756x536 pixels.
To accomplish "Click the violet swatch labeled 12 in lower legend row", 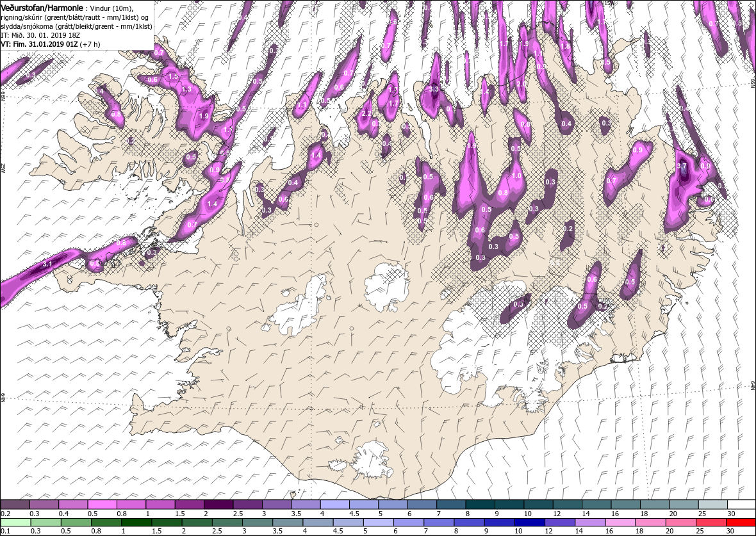I will [559, 523].
